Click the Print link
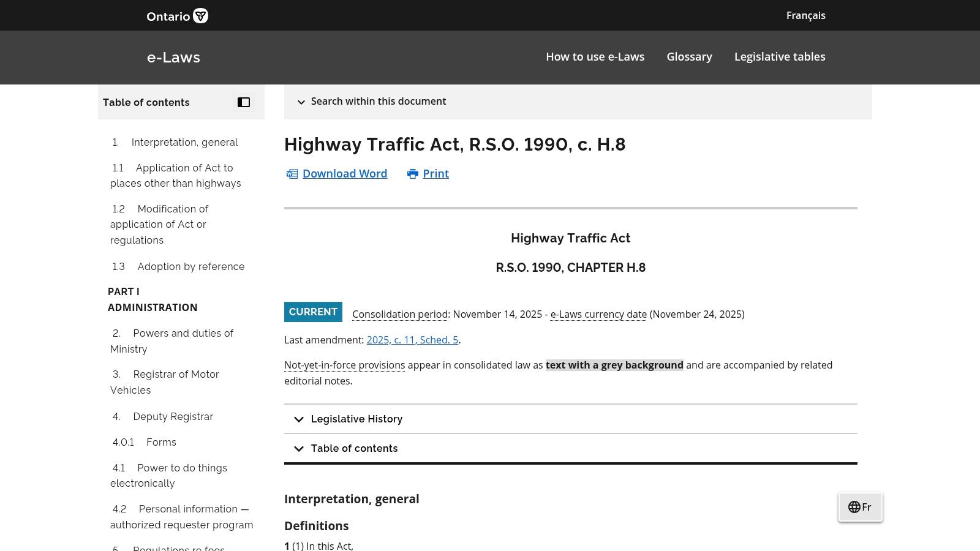980x551 pixels. pos(435,174)
